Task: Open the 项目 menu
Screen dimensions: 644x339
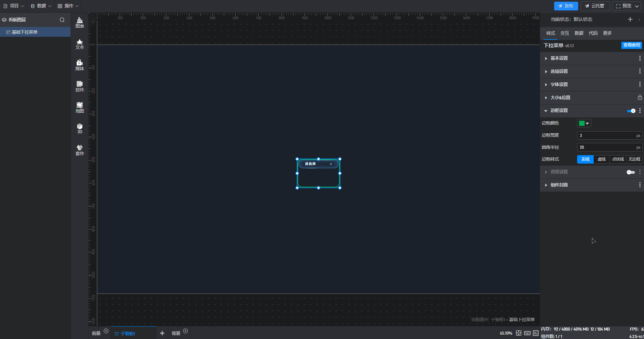Action: point(14,6)
